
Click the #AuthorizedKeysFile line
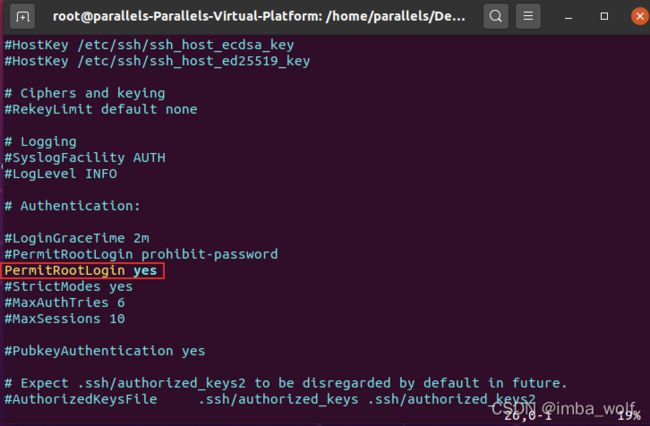pos(269,399)
